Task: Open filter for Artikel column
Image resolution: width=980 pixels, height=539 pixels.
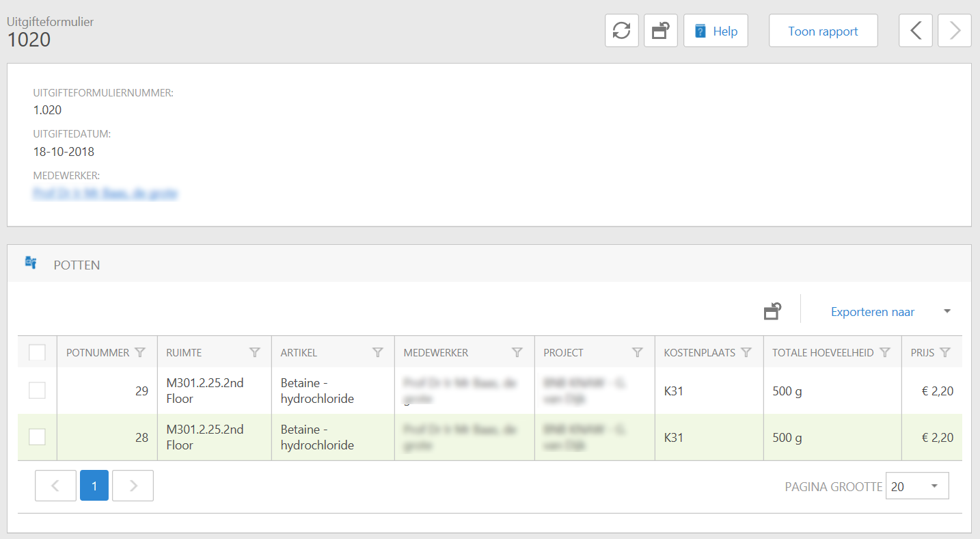Action: [377, 352]
